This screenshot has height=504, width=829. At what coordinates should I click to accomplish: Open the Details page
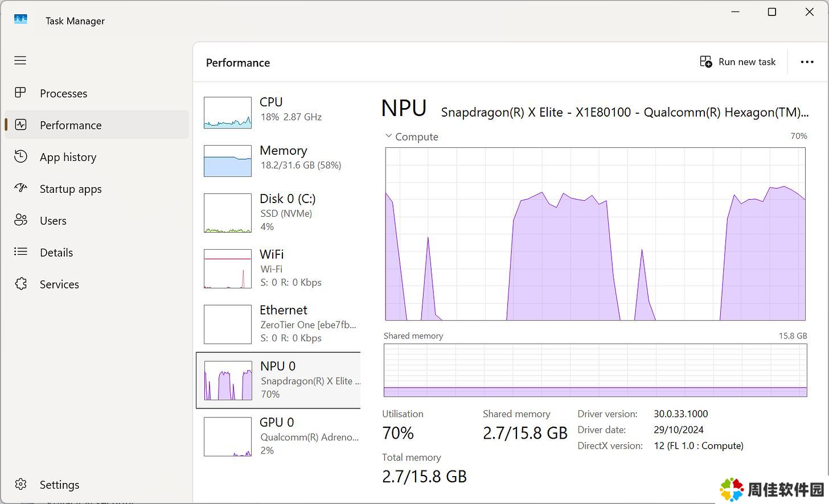97,253
